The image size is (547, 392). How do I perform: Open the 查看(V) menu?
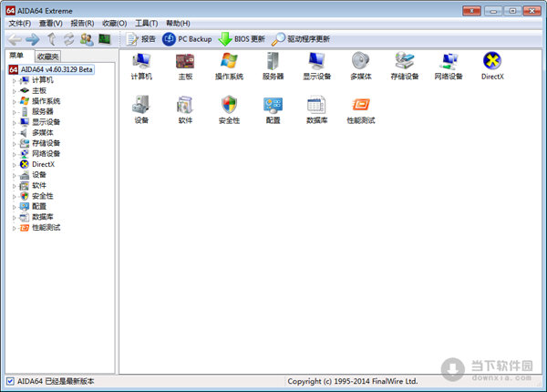coord(50,24)
